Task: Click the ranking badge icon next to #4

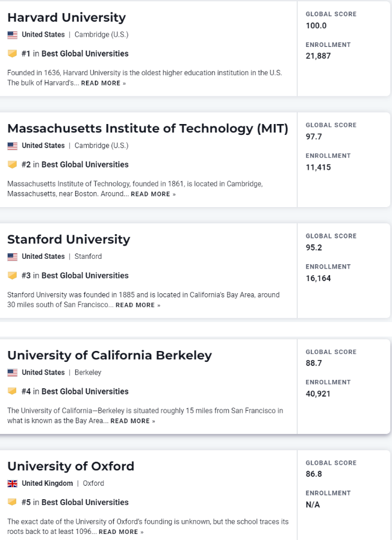Action: pos(12,391)
